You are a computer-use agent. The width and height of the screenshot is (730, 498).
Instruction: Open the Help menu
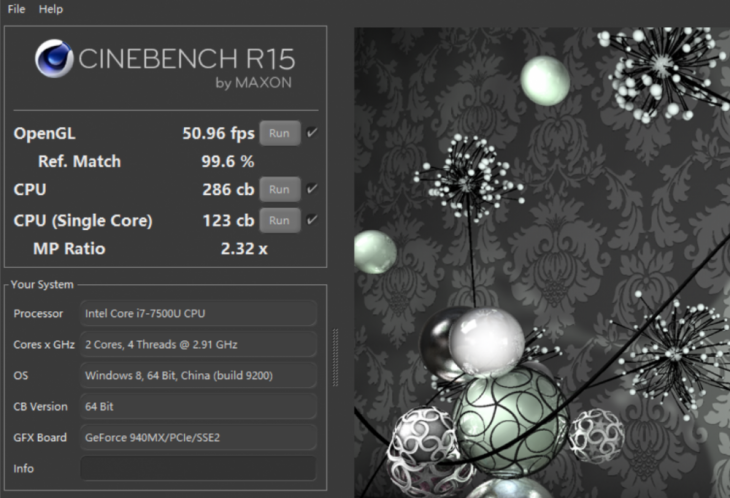[x=51, y=9]
